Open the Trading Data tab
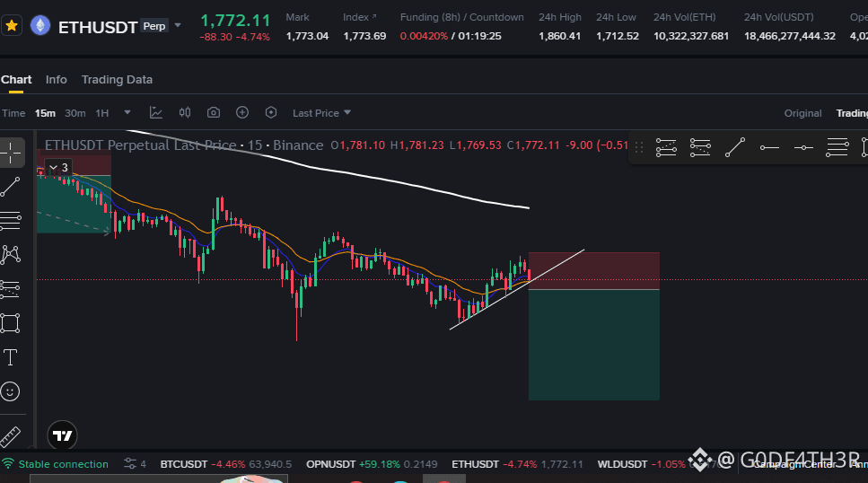 (117, 80)
